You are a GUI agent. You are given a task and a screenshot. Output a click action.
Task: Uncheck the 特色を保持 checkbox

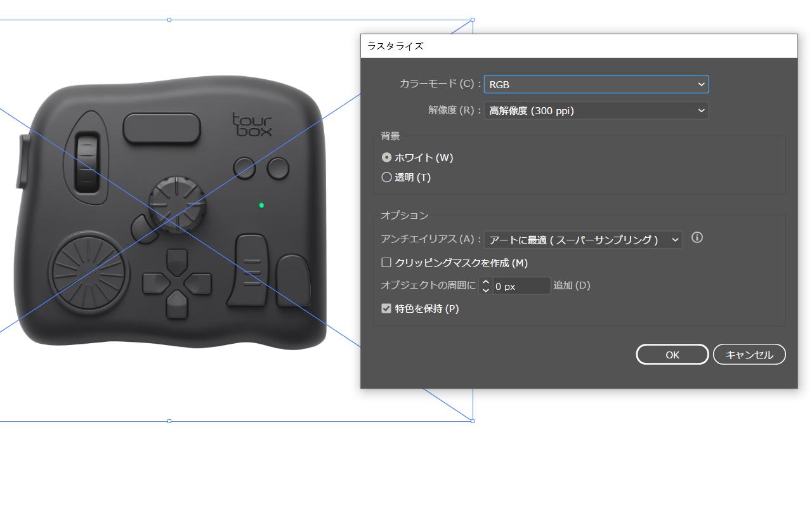coord(386,309)
